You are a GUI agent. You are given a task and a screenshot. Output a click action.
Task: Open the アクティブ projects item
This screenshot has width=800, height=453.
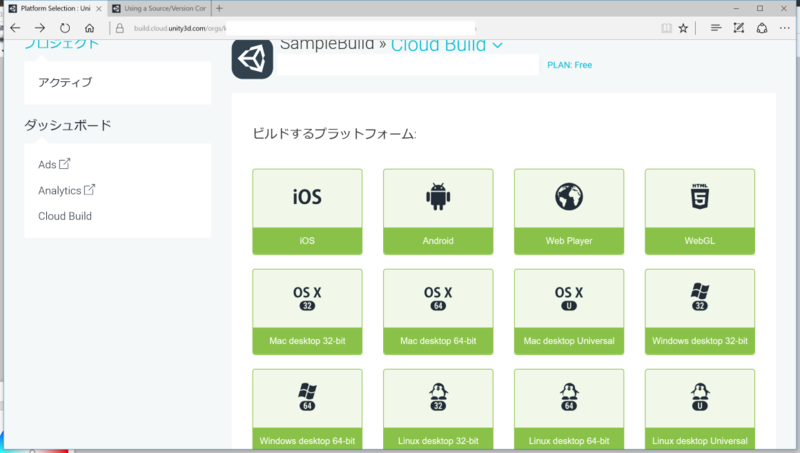[x=65, y=82]
